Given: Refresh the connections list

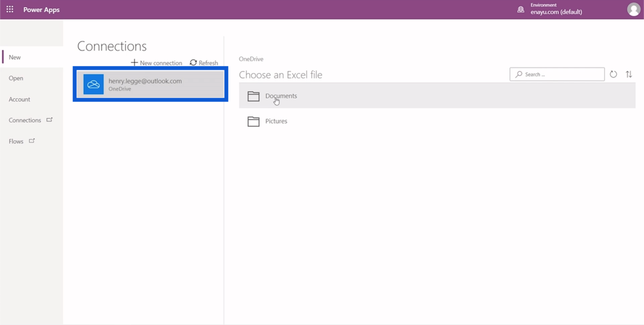Looking at the screenshot, I should point(204,63).
